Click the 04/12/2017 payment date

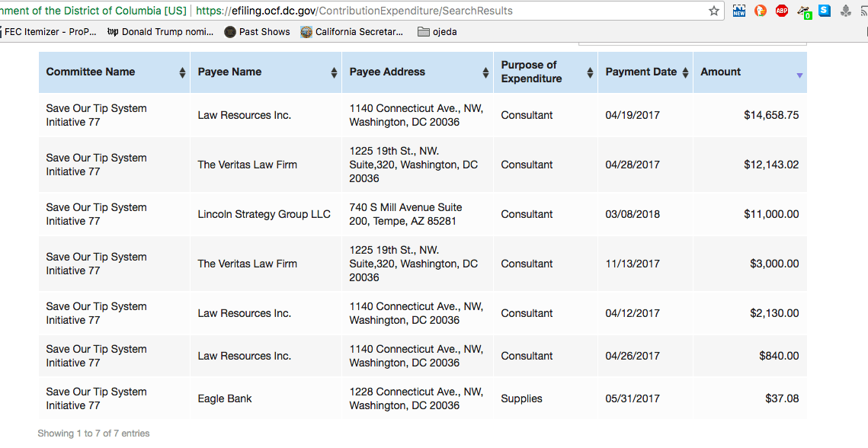(633, 313)
